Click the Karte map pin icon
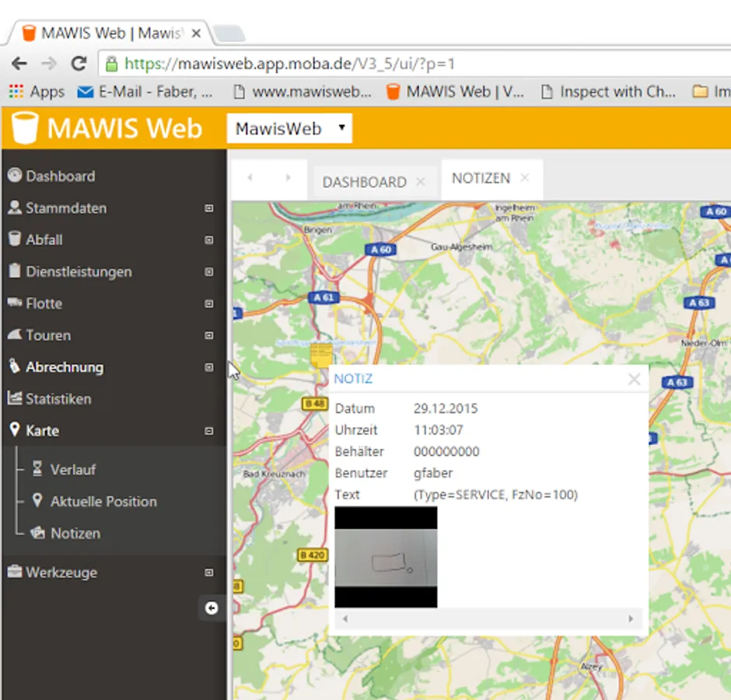 coord(15,429)
